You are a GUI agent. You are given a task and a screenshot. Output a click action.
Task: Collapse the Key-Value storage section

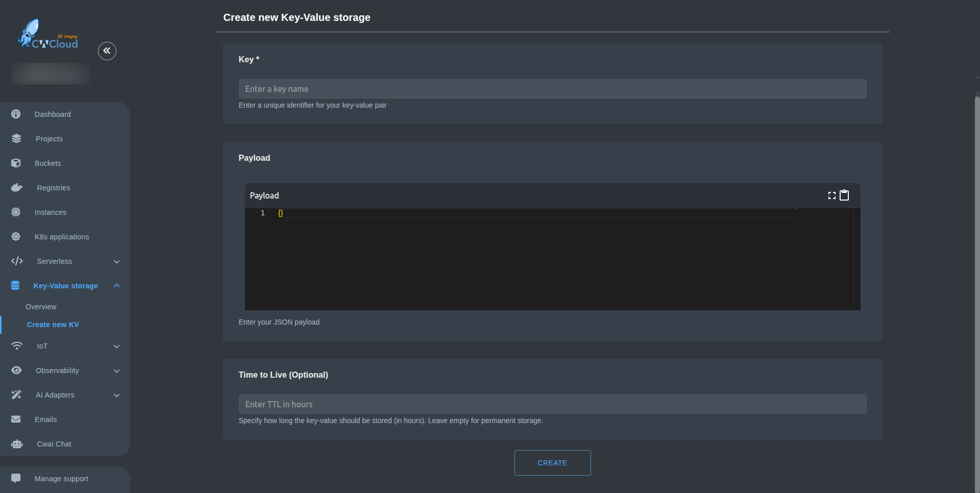coord(116,285)
